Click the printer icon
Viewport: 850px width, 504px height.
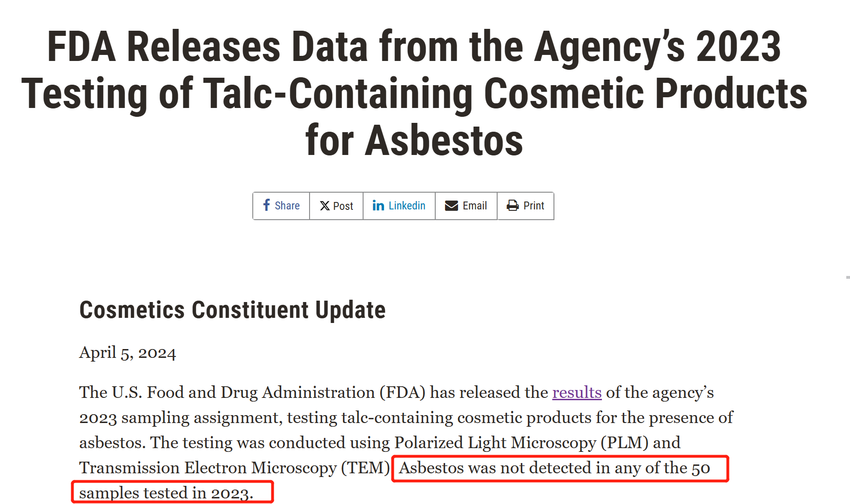[x=513, y=206]
